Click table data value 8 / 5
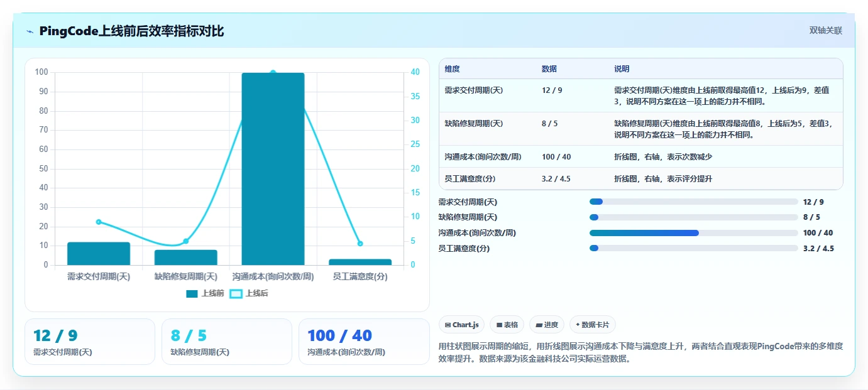 click(549, 124)
